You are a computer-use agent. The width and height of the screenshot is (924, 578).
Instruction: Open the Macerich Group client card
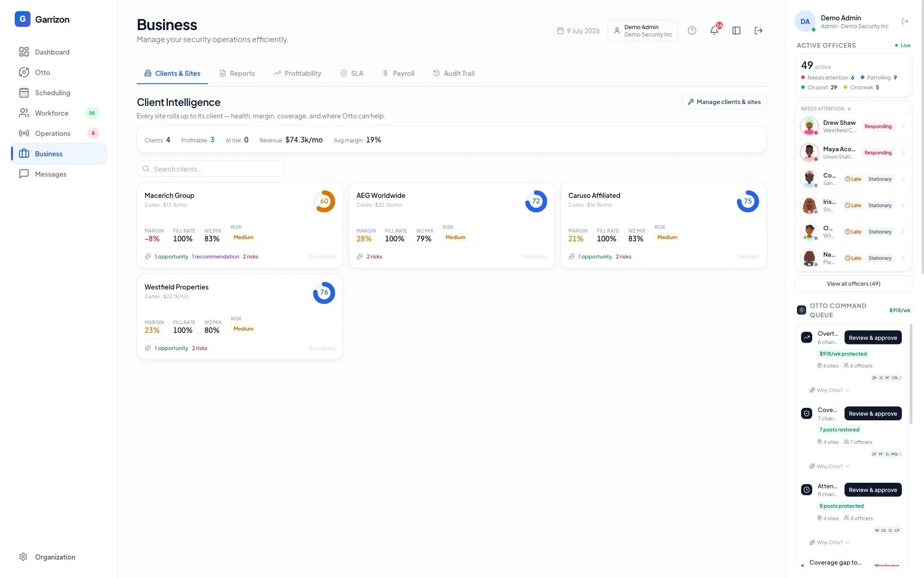pos(240,225)
